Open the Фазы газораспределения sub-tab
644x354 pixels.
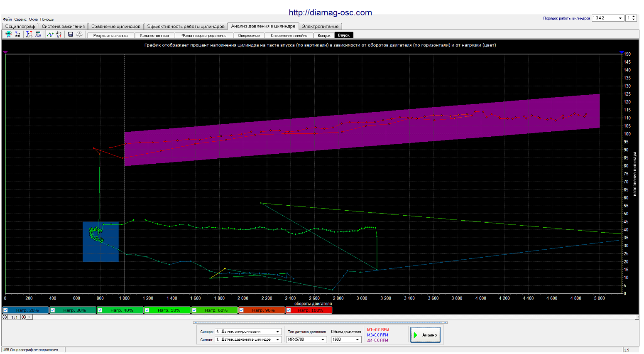(204, 35)
